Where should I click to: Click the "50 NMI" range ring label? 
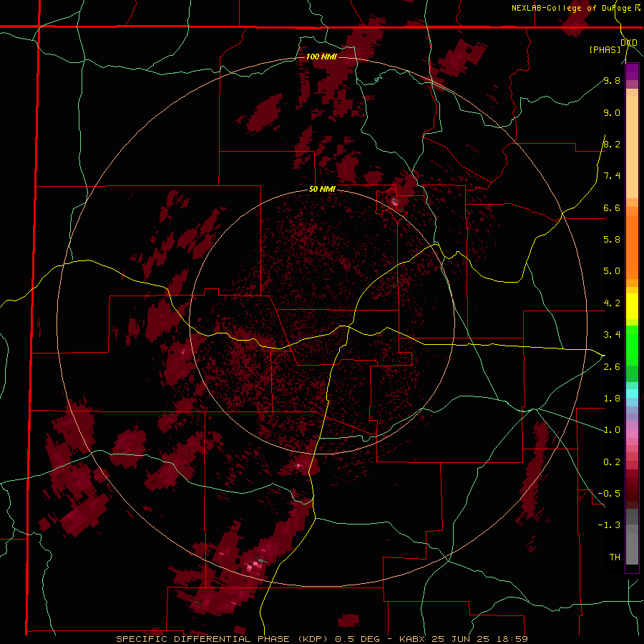322,190
